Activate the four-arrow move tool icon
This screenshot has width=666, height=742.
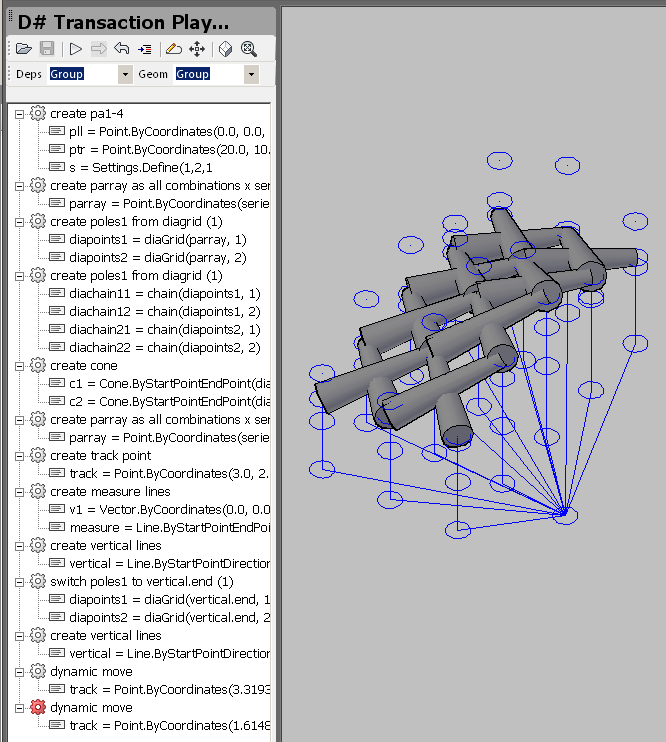197,48
